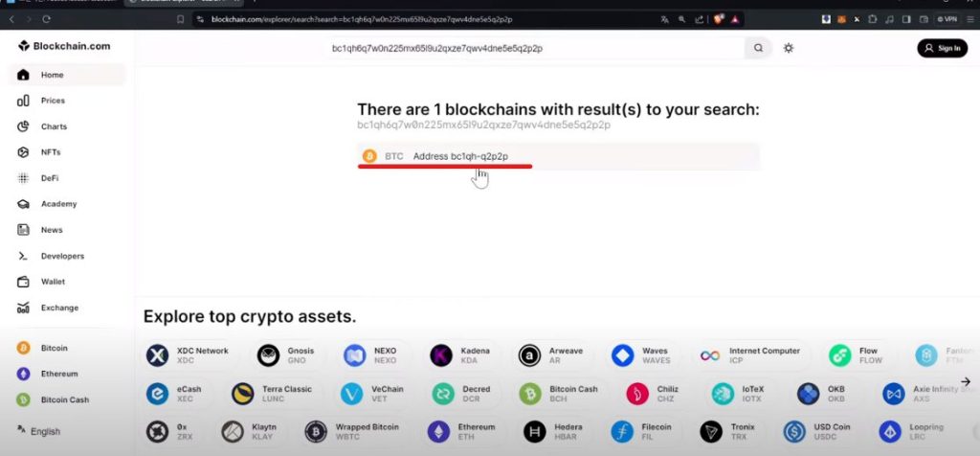Viewport: 980px width, 456px height.
Task: Open the Prices sidebar item
Action: (53, 101)
